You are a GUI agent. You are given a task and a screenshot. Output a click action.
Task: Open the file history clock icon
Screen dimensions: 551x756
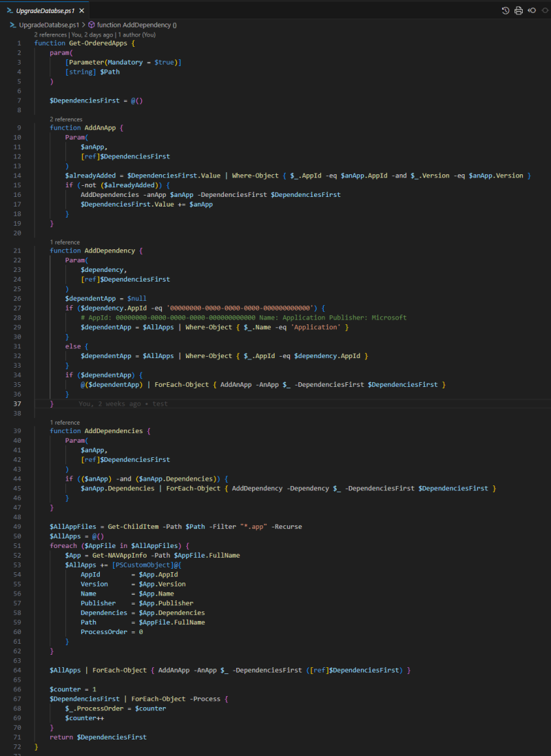[506, 10]
